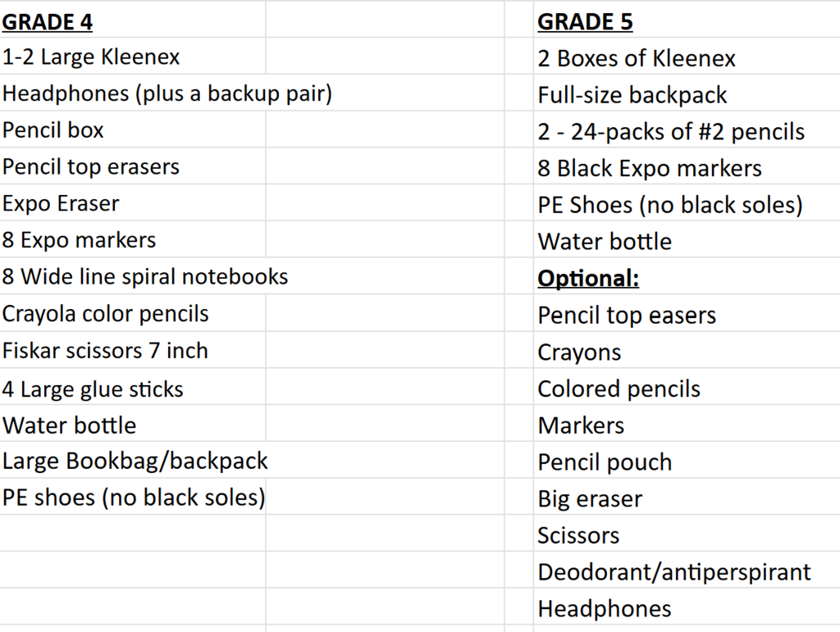This screenshot has height=632, width=840.
Task: Select the 2 Boxes of Kleenex cell
Action: 687,56
